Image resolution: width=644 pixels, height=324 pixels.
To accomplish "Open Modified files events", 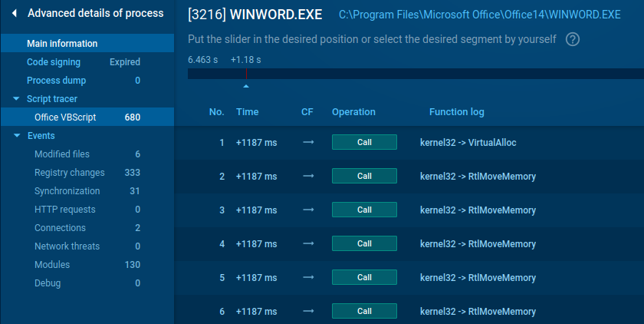I will coord(62,154).
